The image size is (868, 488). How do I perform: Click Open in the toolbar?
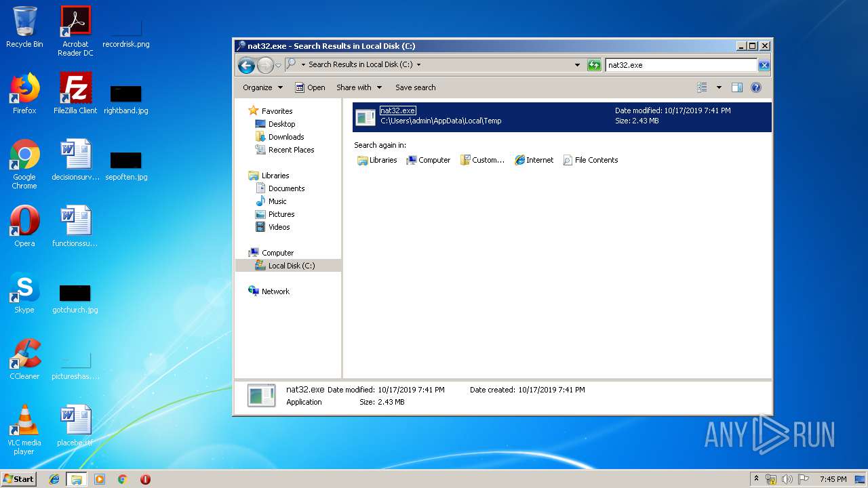pos(310,87)
